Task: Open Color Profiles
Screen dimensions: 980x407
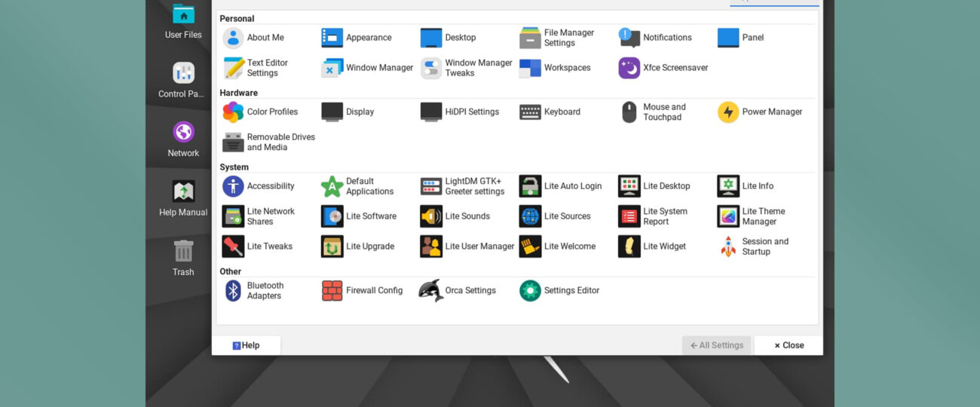Action: tap(260, 112)
